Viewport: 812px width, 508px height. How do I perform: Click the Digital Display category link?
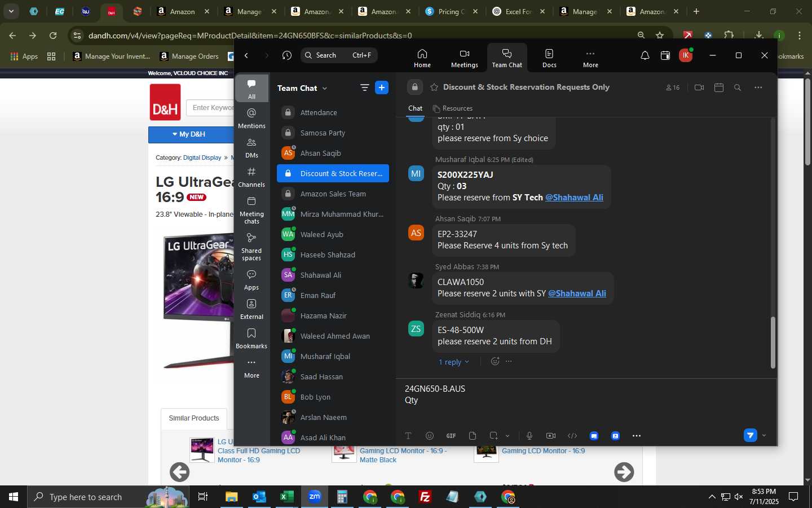click(202, 157)
